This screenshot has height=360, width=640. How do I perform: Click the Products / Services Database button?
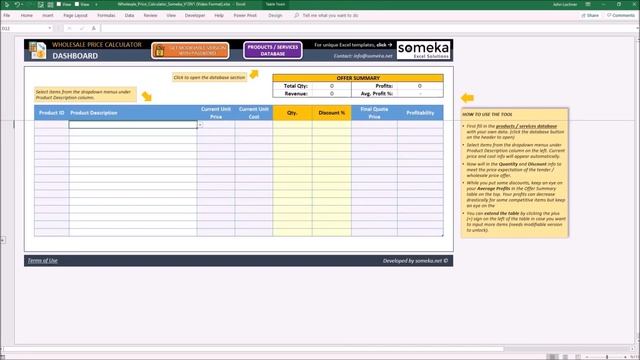[273, 50]
